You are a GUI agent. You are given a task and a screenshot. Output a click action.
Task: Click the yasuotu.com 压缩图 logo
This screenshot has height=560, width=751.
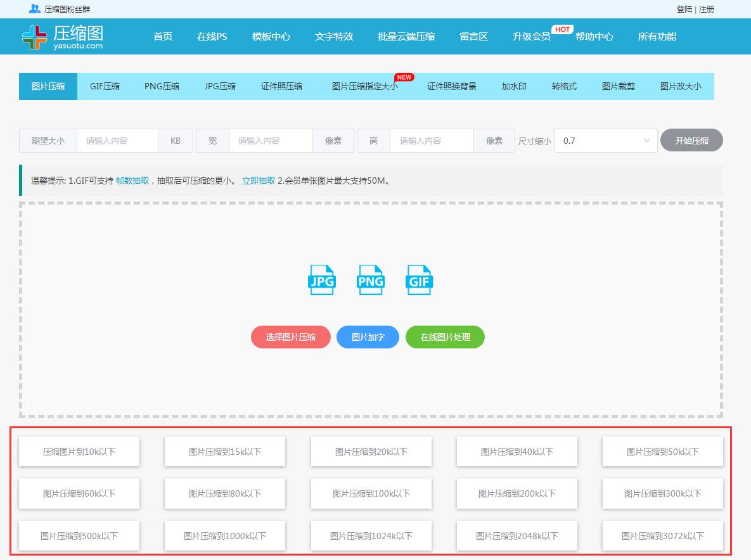[x=61, y=36]
